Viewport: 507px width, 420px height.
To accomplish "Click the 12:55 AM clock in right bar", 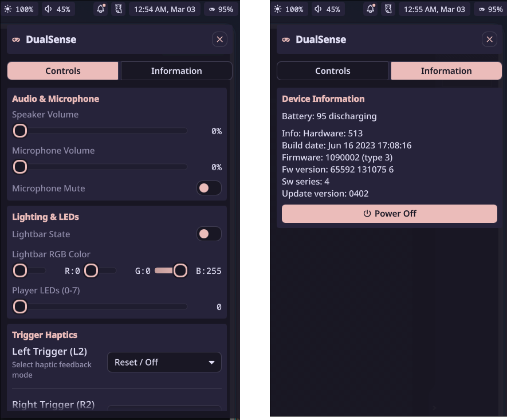I will click(x=434, y=9).
